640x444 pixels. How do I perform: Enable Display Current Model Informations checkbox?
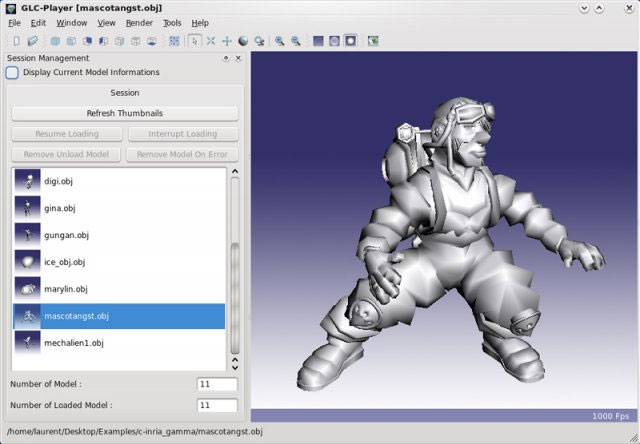point(13,72)
